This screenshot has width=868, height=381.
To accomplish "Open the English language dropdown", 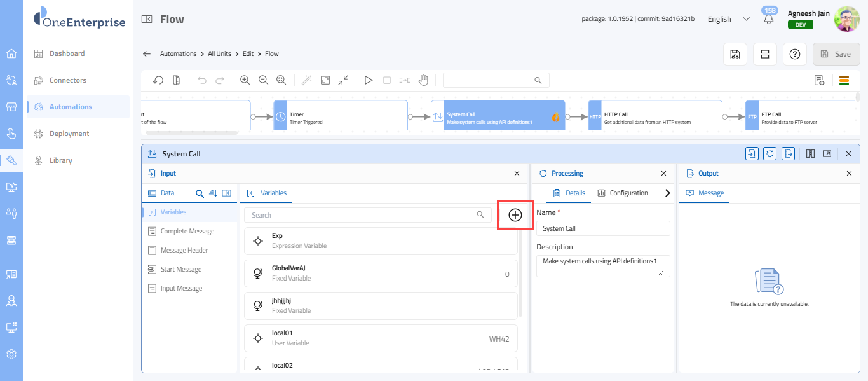I will (x=728, y=19).
